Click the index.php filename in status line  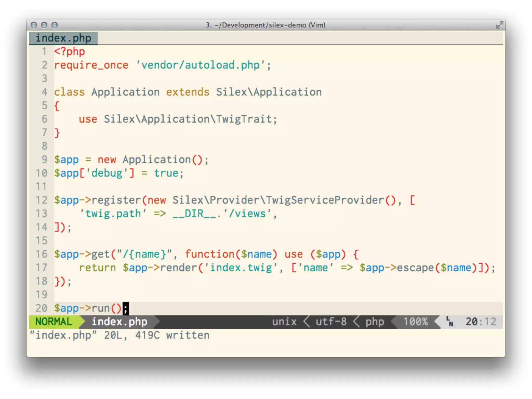click(119, 322)
